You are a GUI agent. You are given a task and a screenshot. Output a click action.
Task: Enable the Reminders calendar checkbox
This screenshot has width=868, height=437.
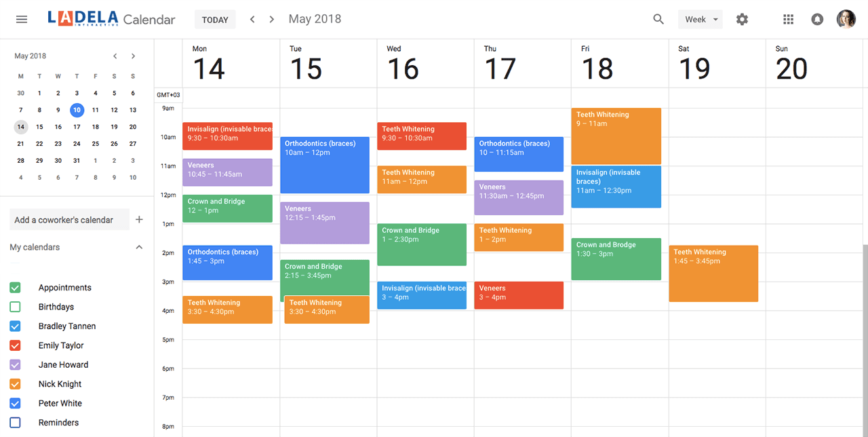click(x=15, y=422)
